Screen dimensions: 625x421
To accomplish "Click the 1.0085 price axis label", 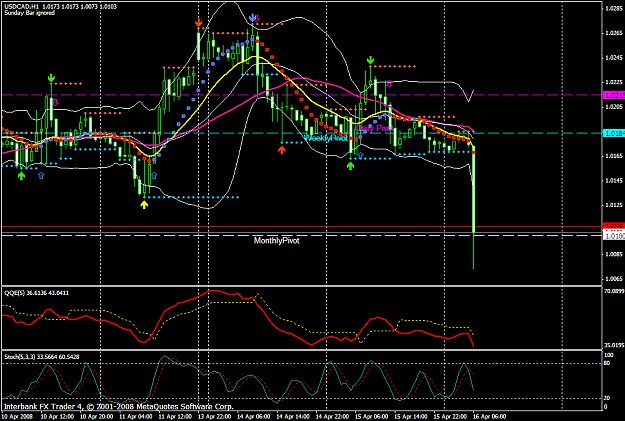I will click(x=614, y=254).
